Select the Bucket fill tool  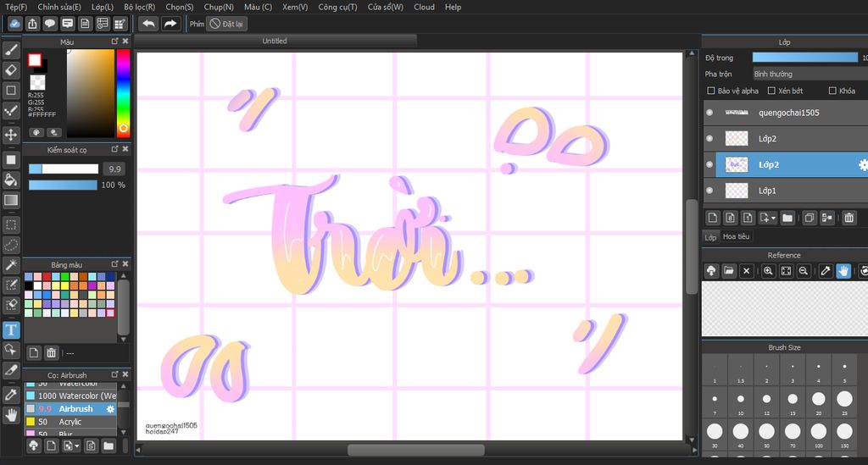click(11, 180)
